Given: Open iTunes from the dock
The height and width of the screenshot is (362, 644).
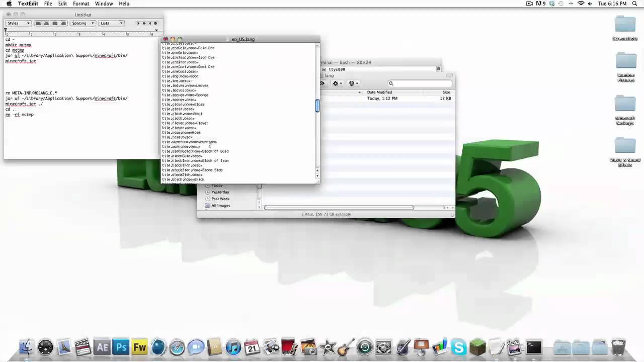Looking at the screenshot, I should [x=233, y=347].
